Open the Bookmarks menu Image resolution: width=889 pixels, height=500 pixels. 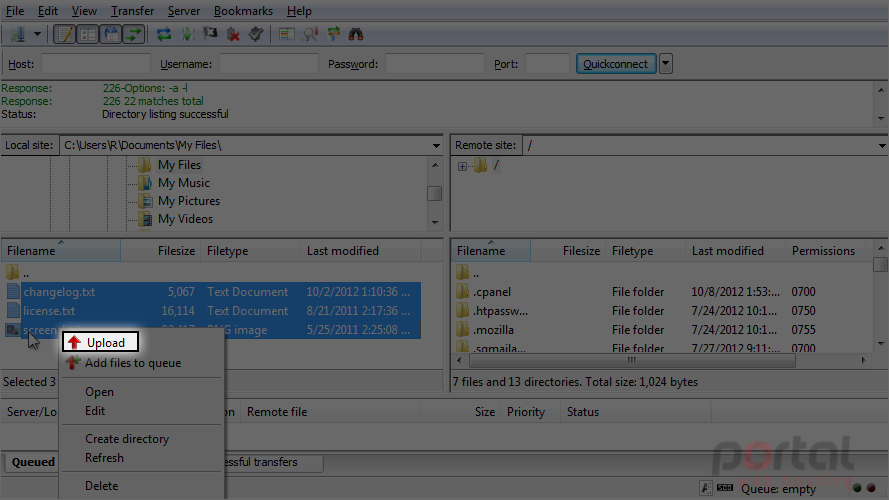243,11
